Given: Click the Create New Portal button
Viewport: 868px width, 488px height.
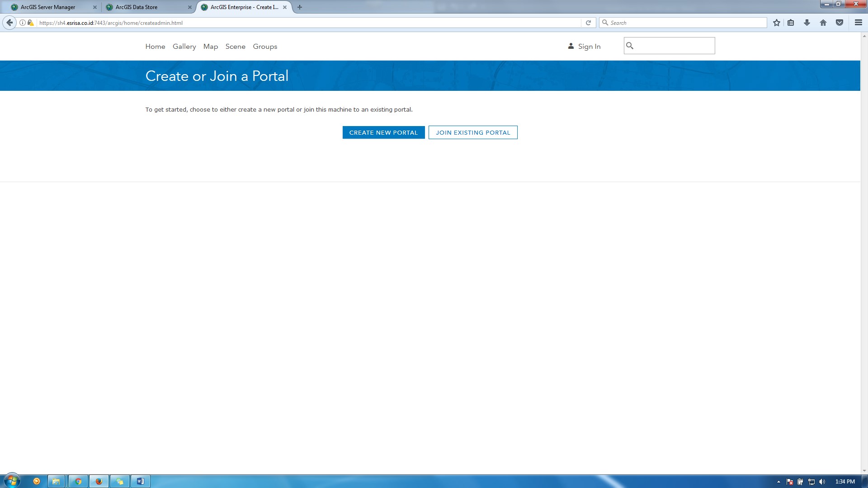Looking at the screenshot, I should point(383,132).
